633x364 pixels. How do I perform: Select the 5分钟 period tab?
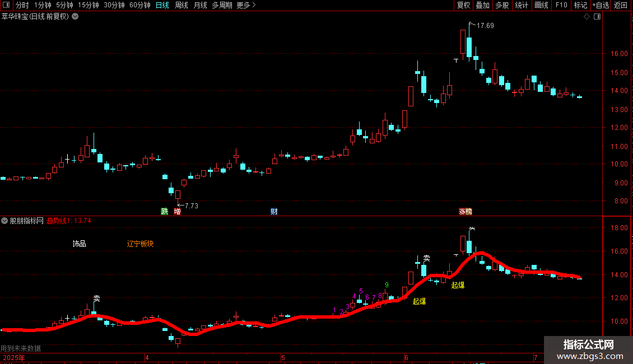pyautogui.click(x=64, y=5)
